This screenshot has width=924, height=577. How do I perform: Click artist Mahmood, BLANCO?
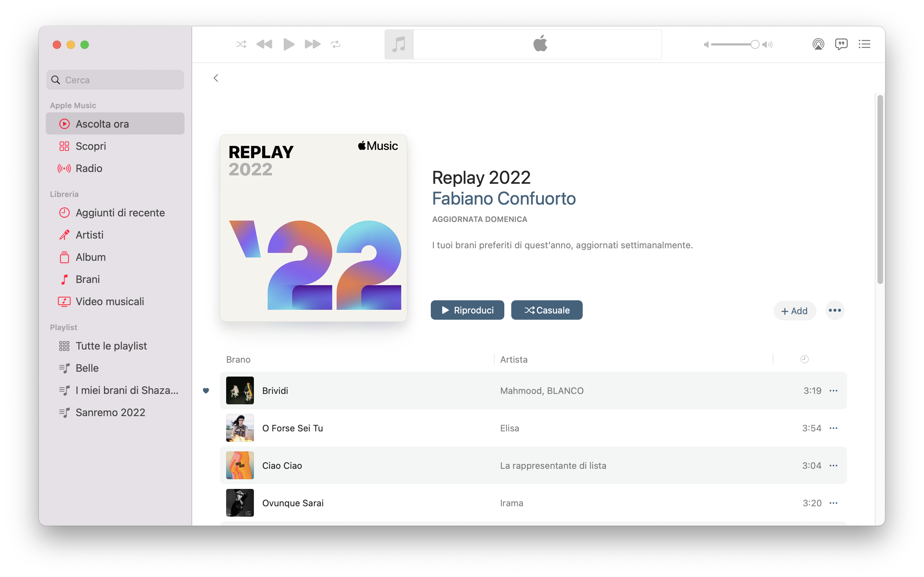(x=542, y=390)
